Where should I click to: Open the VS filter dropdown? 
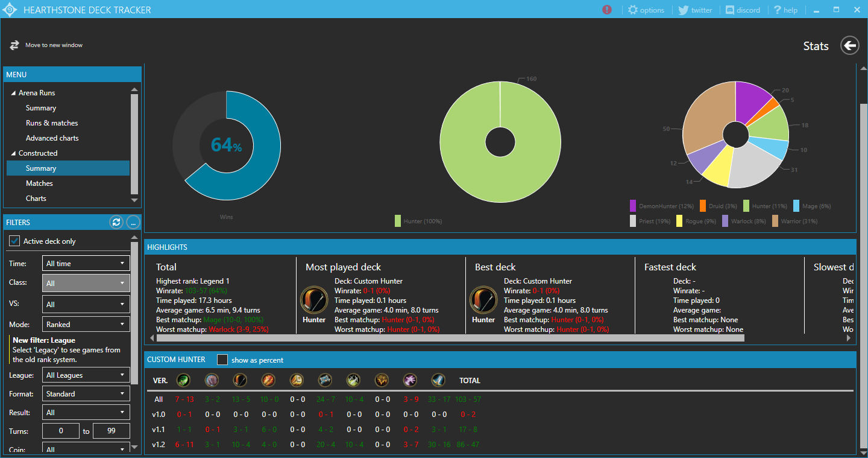pos(86,305)
